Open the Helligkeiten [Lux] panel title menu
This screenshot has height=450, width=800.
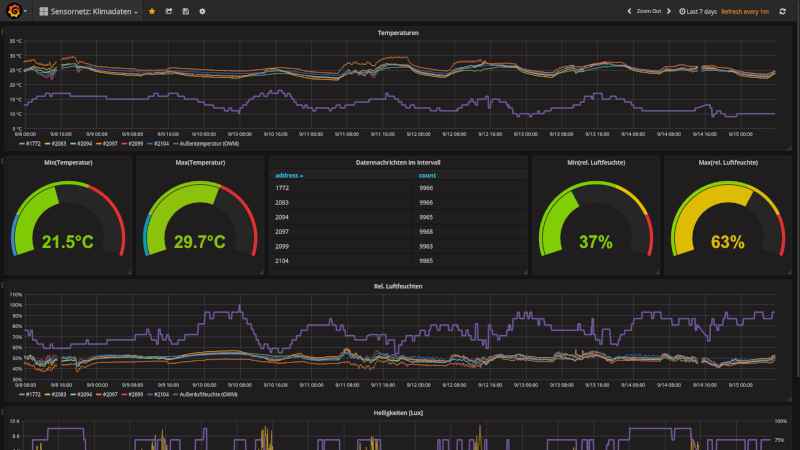[x=398, y=413]
